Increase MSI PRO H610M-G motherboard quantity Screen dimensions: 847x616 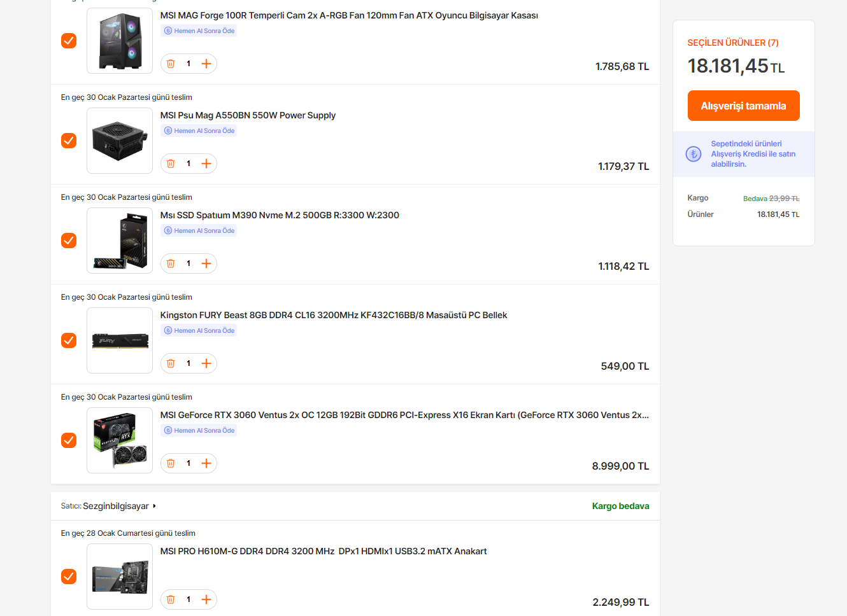206,599
